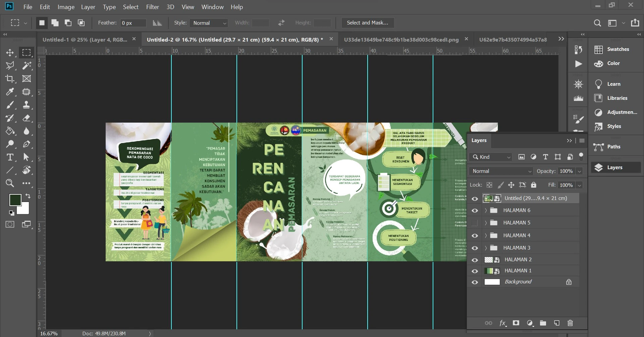
Task: Delete layer with trash icon
Action: pyautogui.click(x=570, y=323)
